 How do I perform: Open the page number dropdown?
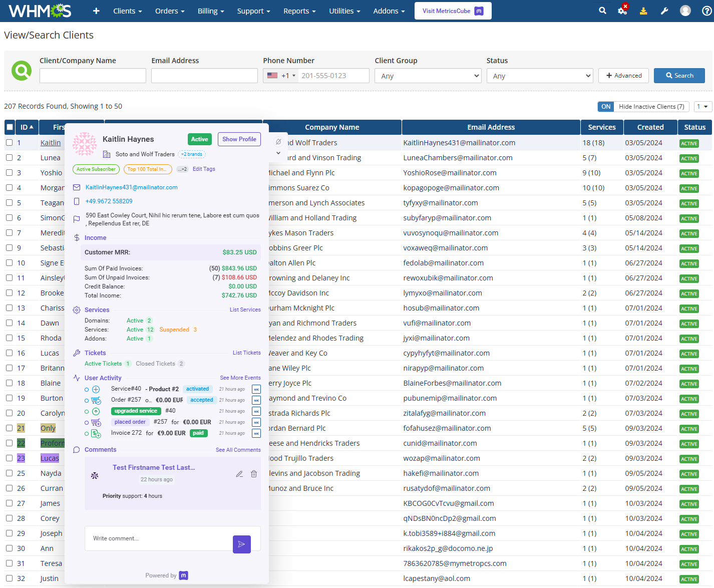pos(702,107)
